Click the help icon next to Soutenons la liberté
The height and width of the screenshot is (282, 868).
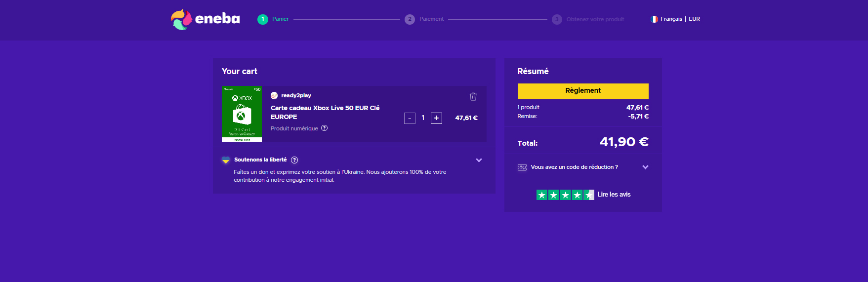294,160
